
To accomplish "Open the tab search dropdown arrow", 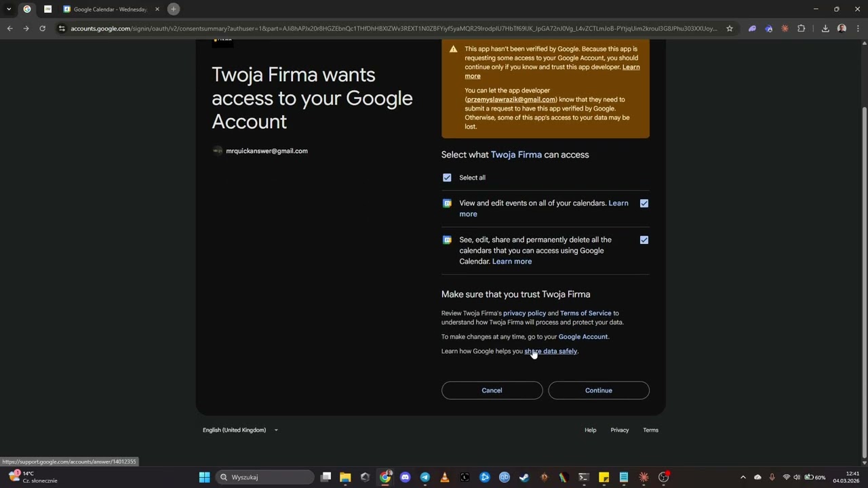I will pyautogui.click(x=9, y=9).
